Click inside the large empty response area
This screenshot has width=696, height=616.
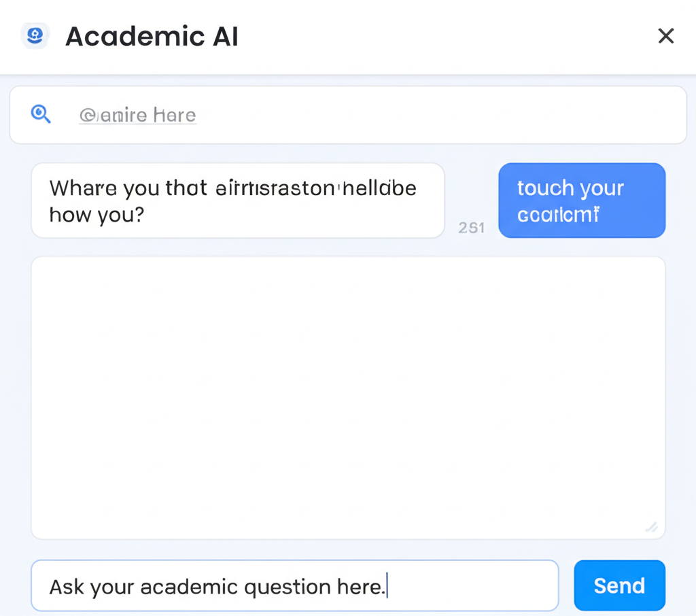click(x=348, y=398)
